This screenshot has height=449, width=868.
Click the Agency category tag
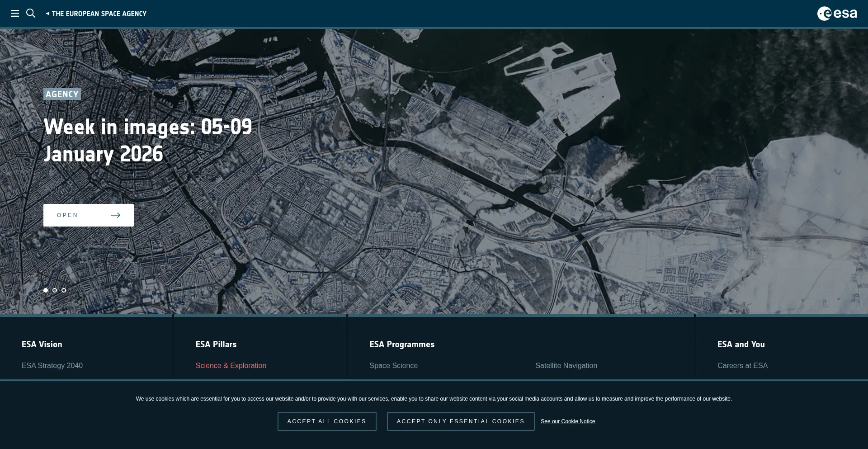(62, 94)
